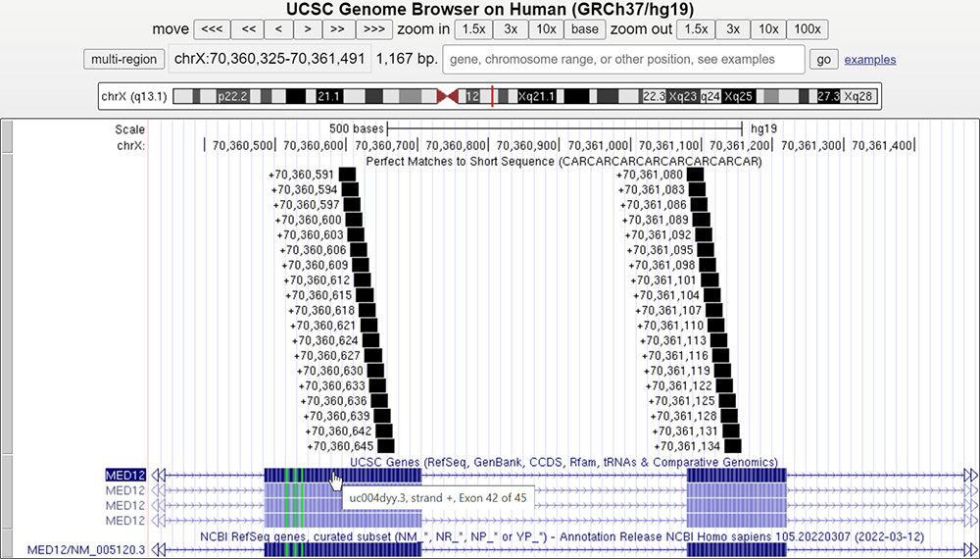
Task: Click the gene or position search field
Action: coord(623,59)
